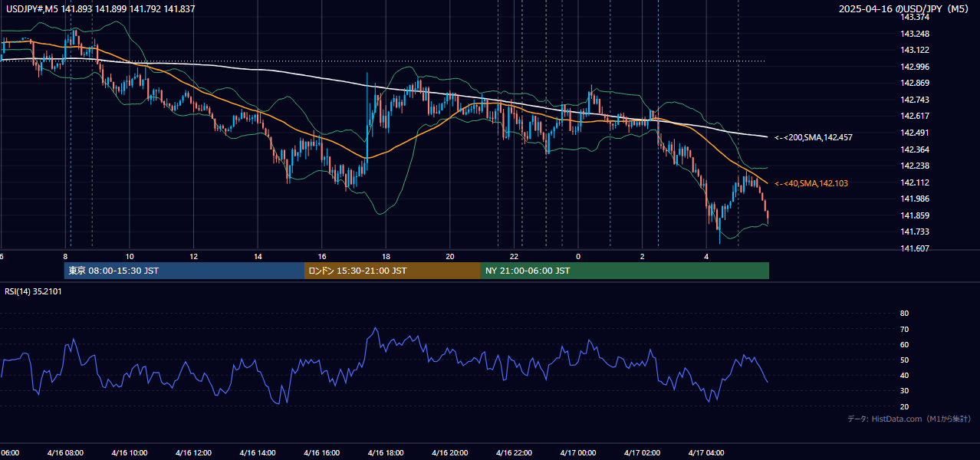Click price axis value 142.743
Screen dimensions: 980x460
click(915, 100)
